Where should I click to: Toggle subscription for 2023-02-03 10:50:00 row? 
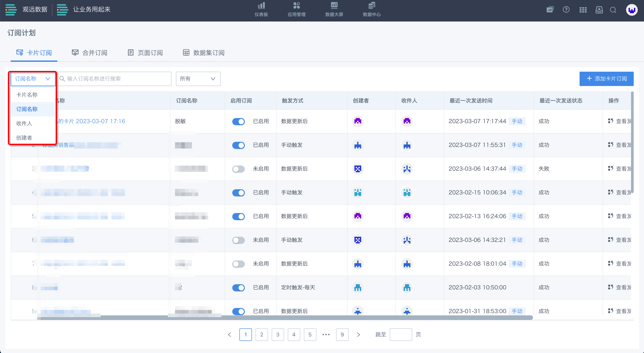pyautogui.click(x=238, y=288)
